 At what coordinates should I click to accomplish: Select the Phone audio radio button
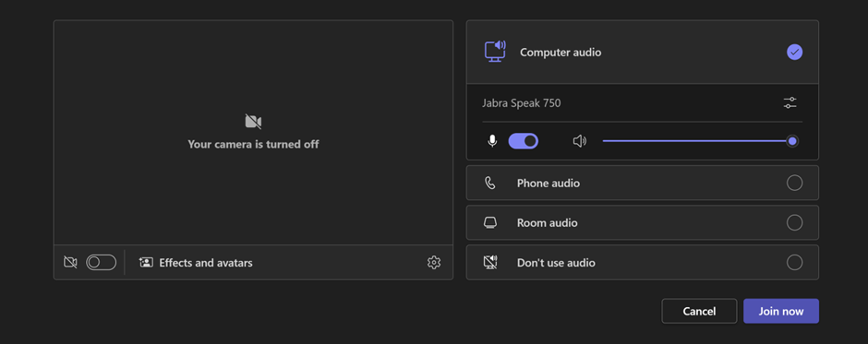coord(794,183)
